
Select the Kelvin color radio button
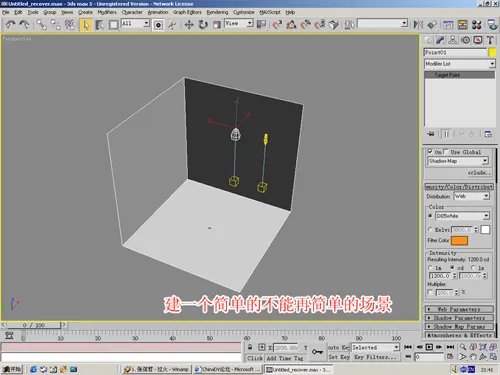(430, 230)
